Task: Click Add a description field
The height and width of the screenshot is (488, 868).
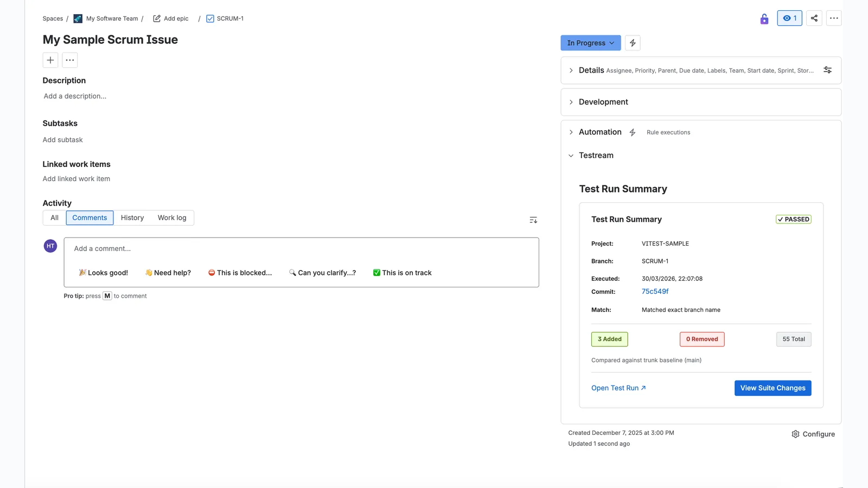Action: [75, 96]
